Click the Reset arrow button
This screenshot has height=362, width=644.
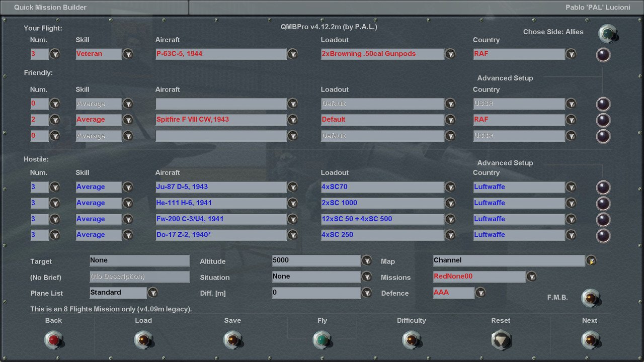(501, 340)
